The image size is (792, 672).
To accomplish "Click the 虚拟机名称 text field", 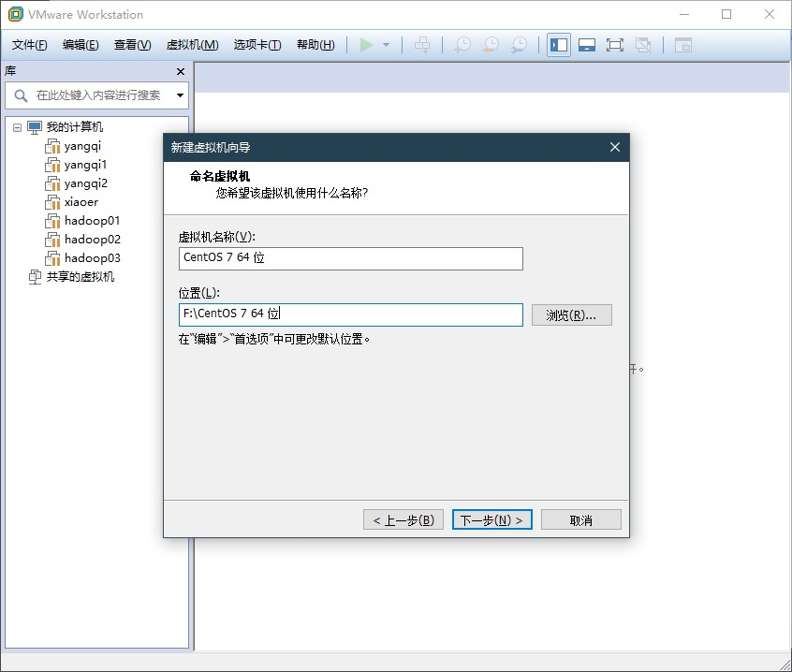I will click(x=350, y=258).
